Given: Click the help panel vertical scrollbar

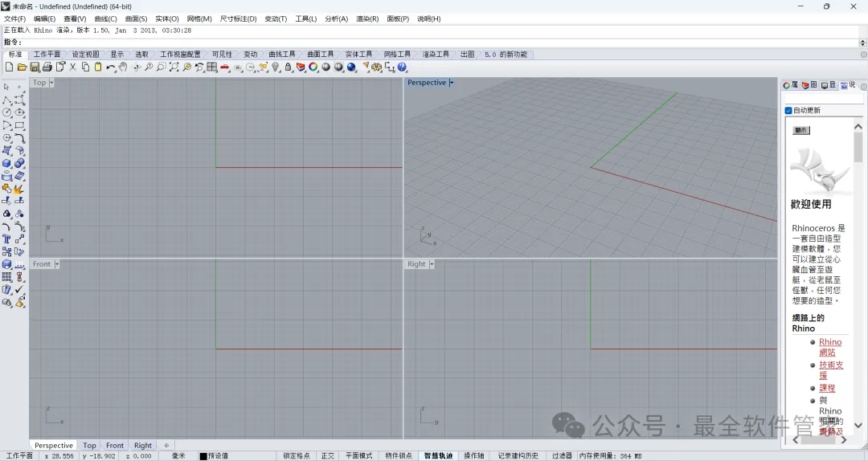Looking at the screenshot, I should (858, 147).
